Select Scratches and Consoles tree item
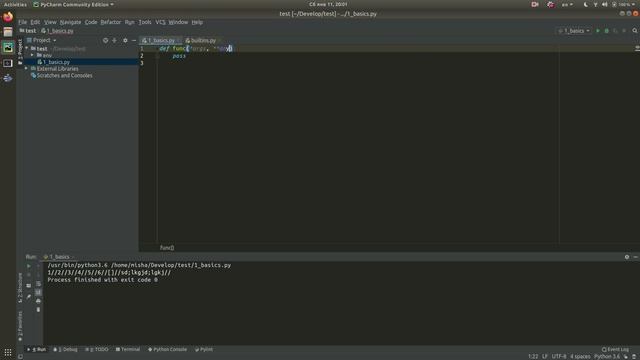Screen dimensions: 640x360 tap(62, 76)
